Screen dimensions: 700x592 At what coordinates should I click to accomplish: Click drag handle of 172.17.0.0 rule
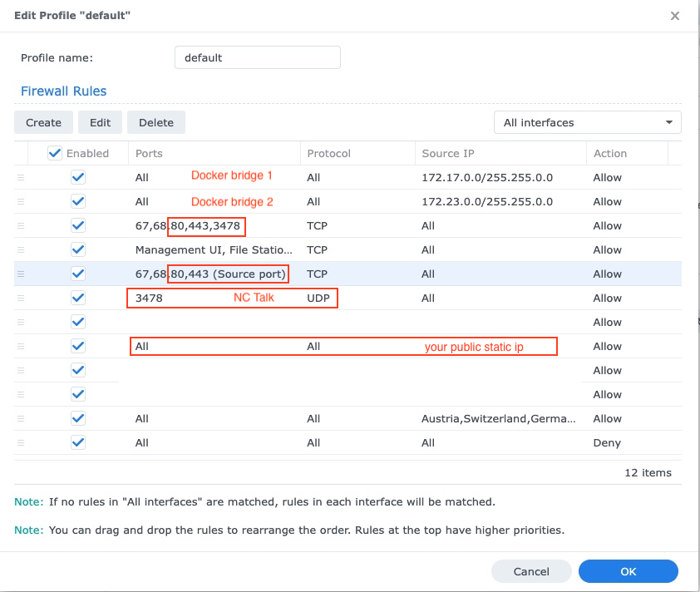(21, 177)
